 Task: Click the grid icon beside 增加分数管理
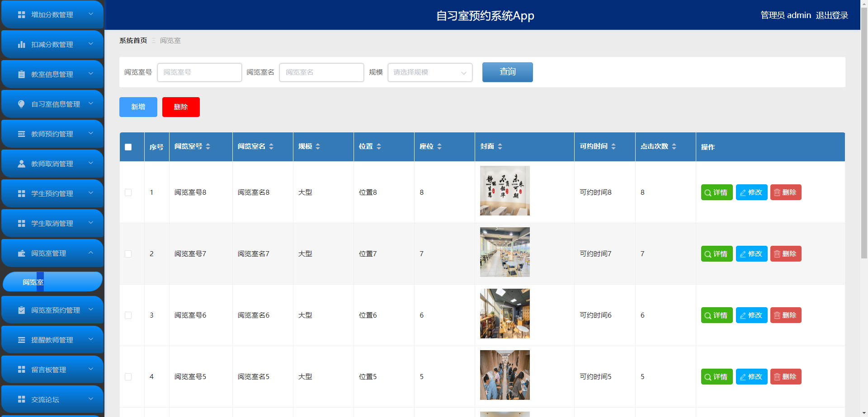point(21,15)
